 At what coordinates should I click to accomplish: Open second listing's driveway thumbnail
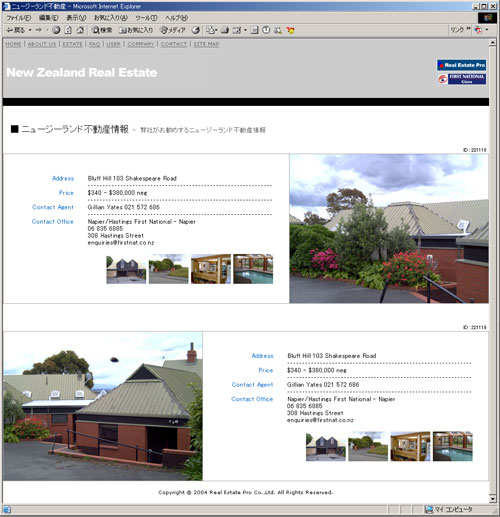point(368,446)
